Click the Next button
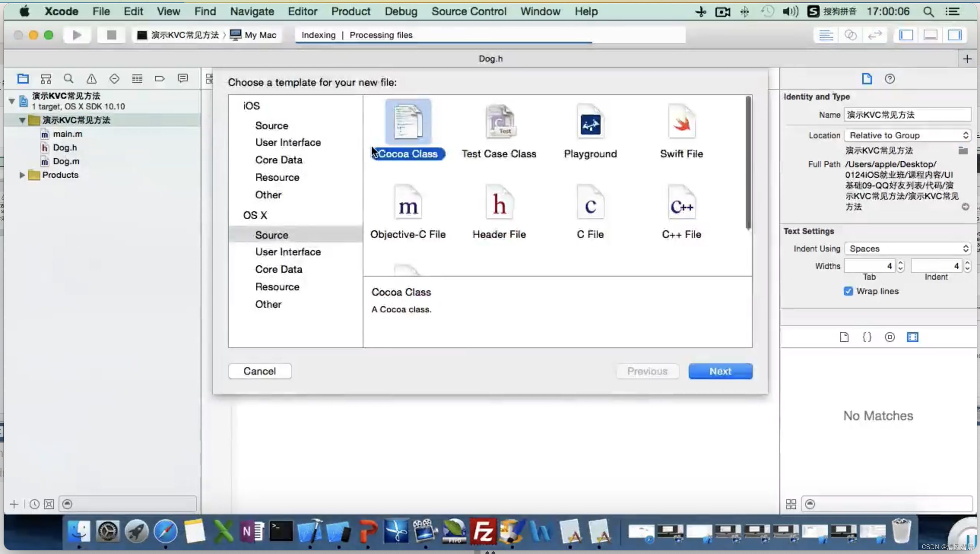The height and width of the screenshot is (554, 980). (x=720, y=371)
